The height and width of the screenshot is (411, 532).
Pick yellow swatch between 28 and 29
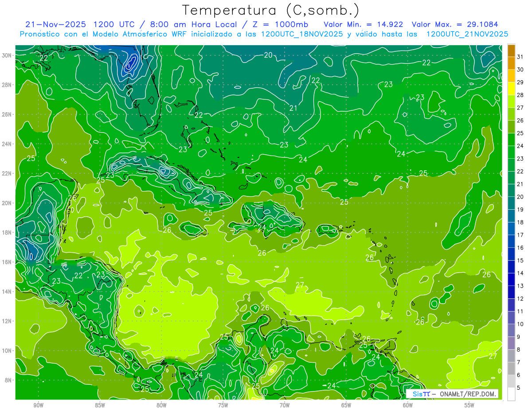pyautogui.click(x=511, y=89)
